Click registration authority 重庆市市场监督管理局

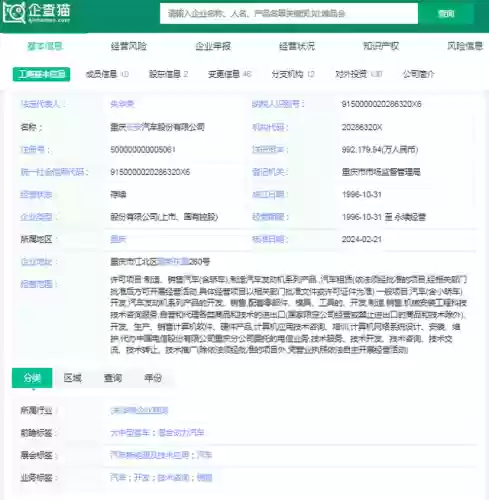click(381, 172)
